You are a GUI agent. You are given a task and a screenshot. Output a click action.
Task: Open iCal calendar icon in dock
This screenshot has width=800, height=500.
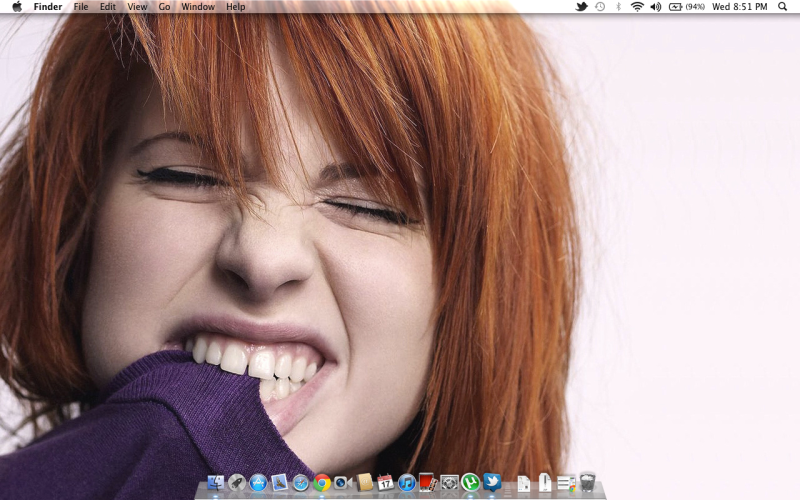[x=385, y=483]
